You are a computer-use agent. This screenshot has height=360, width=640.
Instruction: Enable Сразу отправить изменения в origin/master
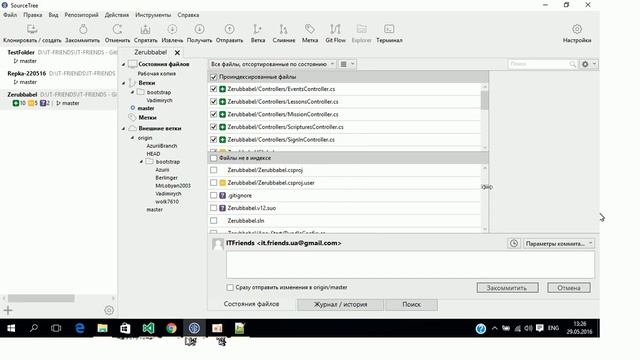230,287
